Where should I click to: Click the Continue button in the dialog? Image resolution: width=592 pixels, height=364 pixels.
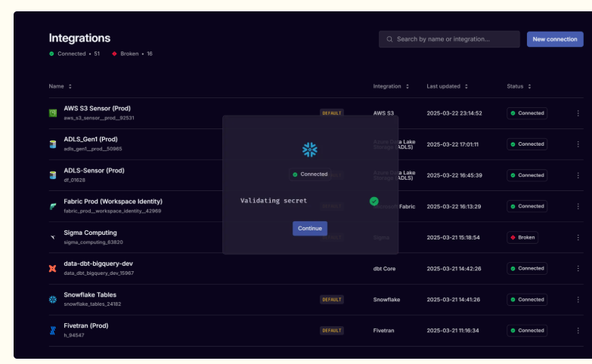[309, 228]
